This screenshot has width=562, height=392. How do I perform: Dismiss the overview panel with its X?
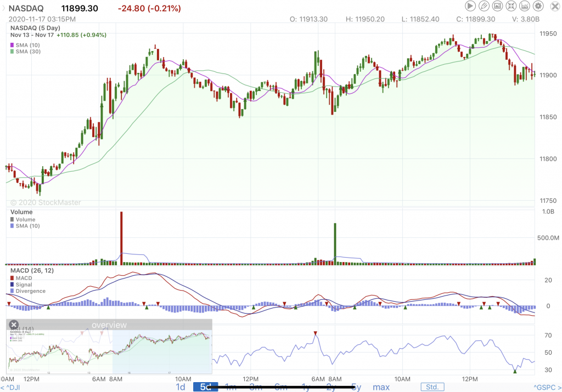coord(14,325)
